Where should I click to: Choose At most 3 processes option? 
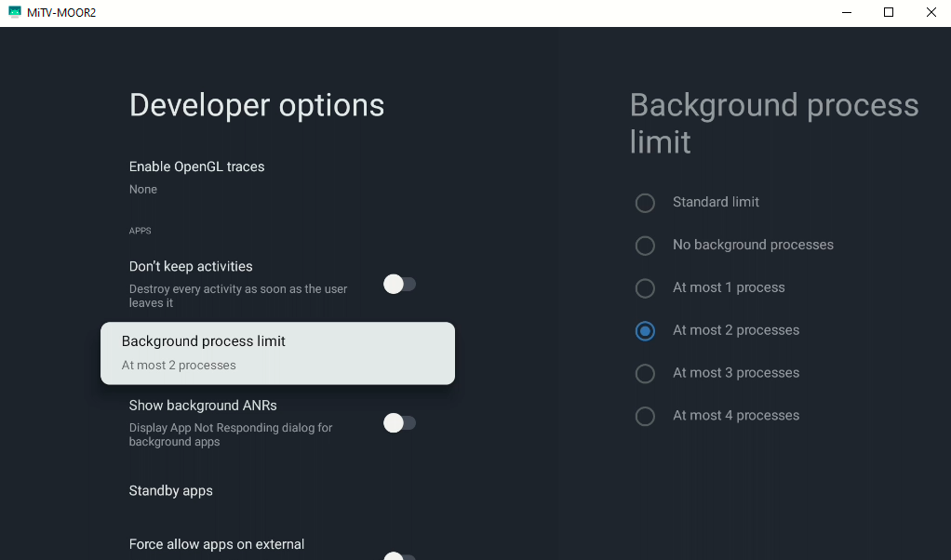645,373
